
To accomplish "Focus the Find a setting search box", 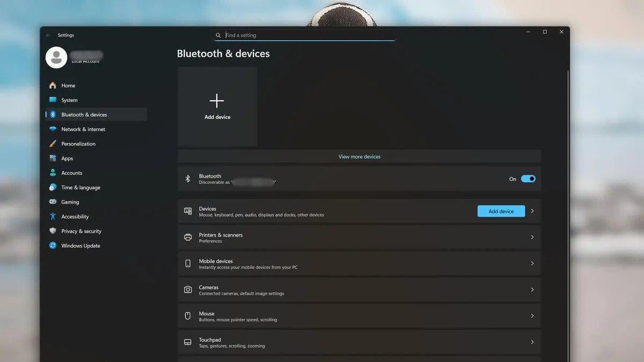I will [x=306, y=35].
